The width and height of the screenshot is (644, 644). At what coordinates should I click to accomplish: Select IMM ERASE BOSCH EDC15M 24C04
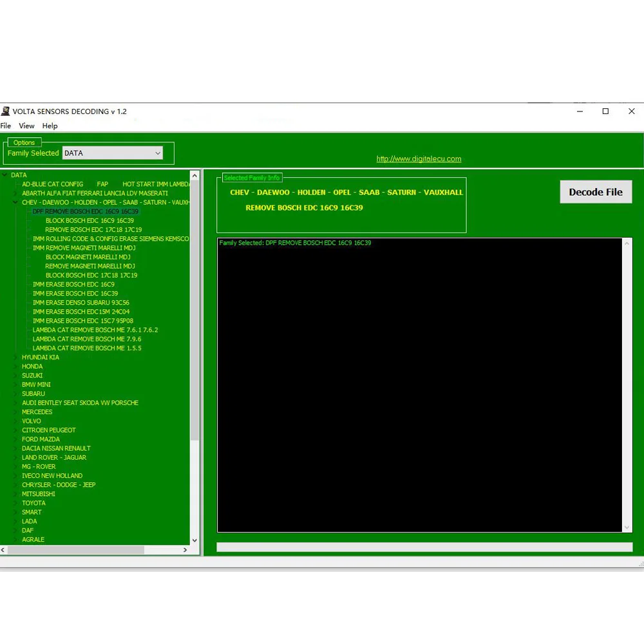point(81,312)
